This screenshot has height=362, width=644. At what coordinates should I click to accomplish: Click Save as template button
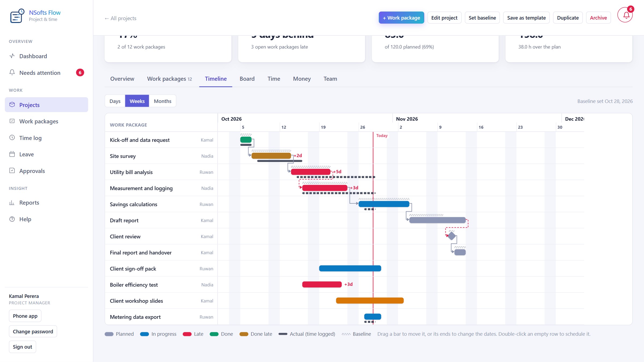pos(526,18)
